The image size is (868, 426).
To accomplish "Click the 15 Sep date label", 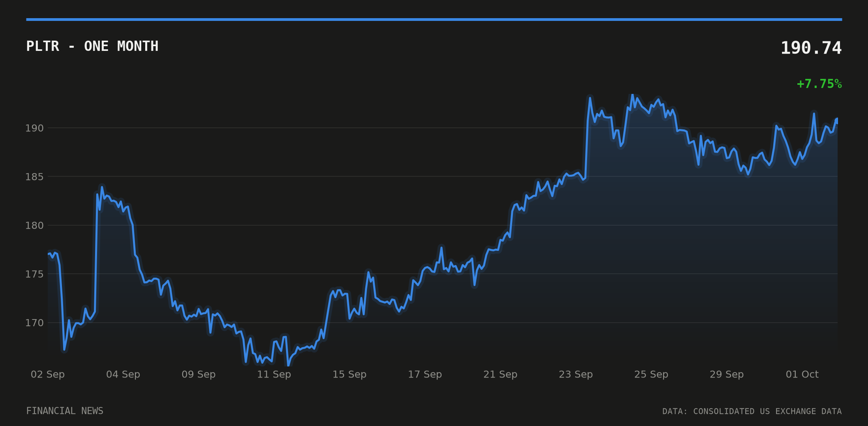I will pyautogui.click(x=350, y=374).
